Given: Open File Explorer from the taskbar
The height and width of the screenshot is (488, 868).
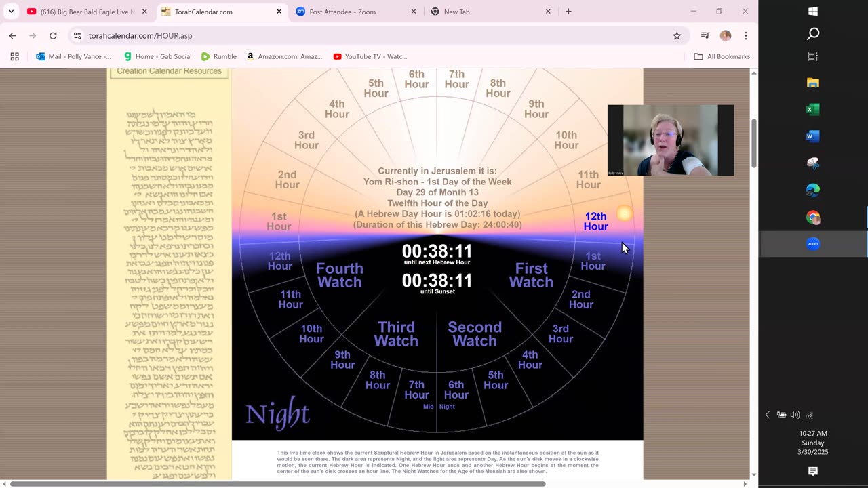Looking at the screenshot, I should point(813,83).
